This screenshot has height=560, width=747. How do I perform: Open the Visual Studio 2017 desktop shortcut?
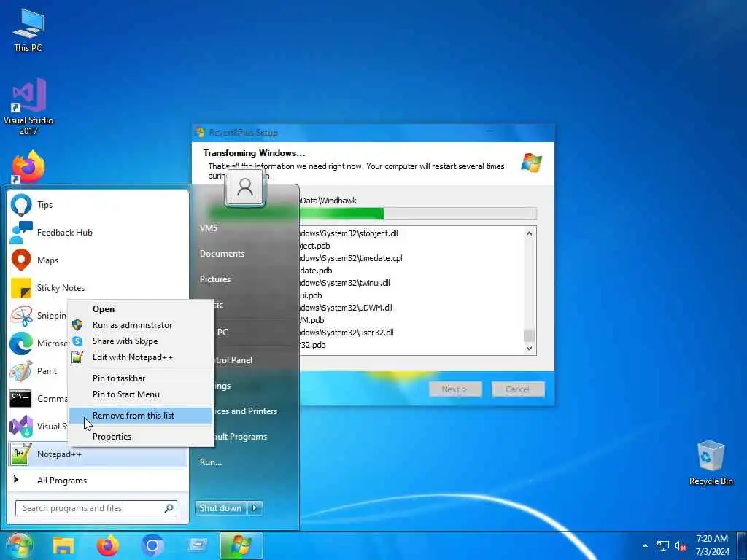pyautogui.click(x=28, y=106)
